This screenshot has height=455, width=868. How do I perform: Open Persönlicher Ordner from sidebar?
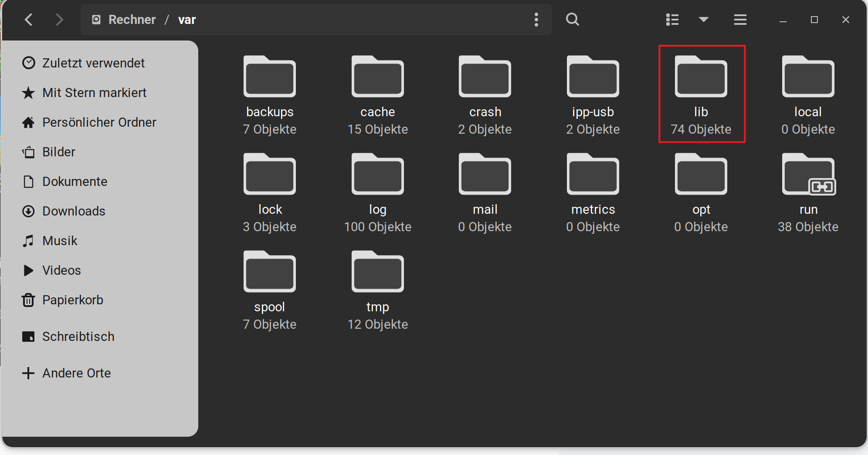99,122
